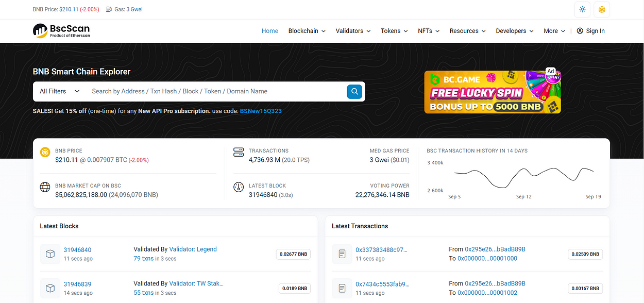Click the blue search magnifier button
The width and height of the screenshot is (644, 303).
tap(354, 92)
